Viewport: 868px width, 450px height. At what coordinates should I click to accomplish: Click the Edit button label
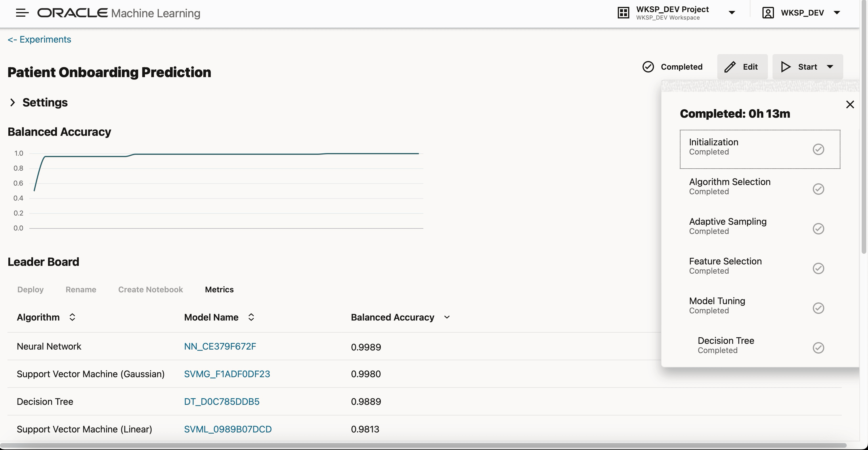coord(750,67)
